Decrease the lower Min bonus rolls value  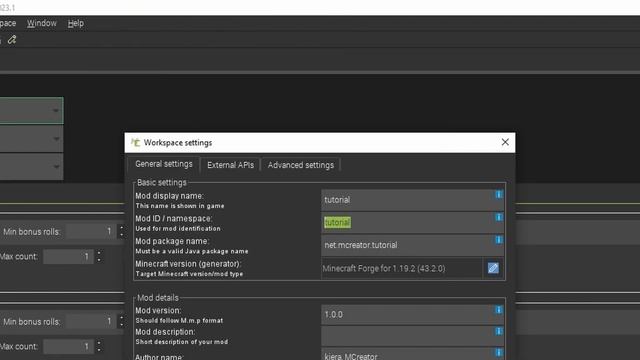(x=121, y=324)
